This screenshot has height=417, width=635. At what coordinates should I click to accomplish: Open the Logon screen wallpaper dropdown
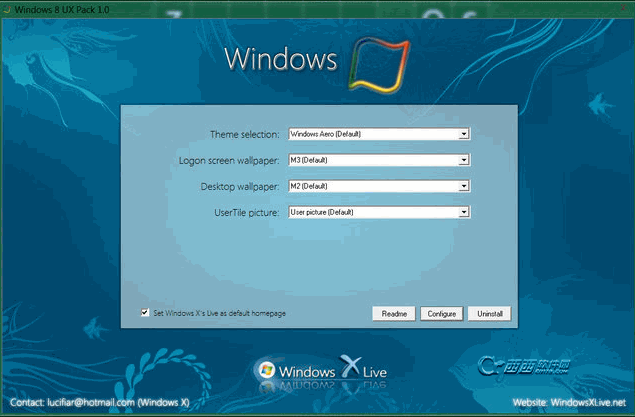click(x=464, y=159)
